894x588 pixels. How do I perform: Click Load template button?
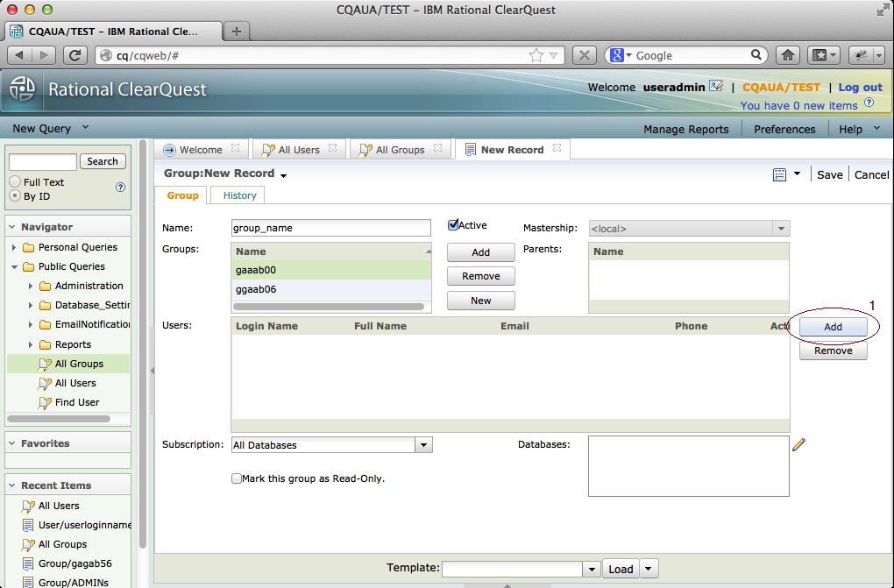point(621,569)
